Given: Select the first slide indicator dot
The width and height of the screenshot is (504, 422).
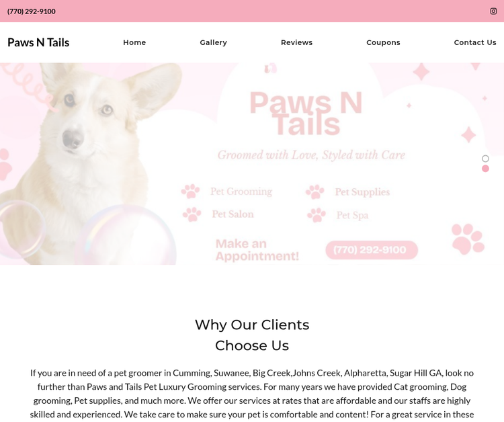Looking at the screenshot, I should (485, 159).
